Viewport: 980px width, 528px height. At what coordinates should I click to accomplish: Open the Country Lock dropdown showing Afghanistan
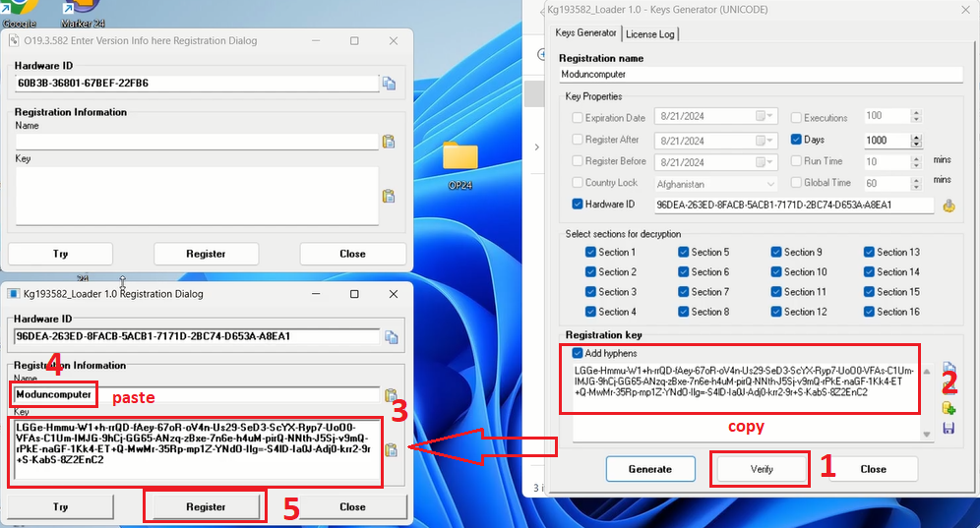(x=771, y=184)
